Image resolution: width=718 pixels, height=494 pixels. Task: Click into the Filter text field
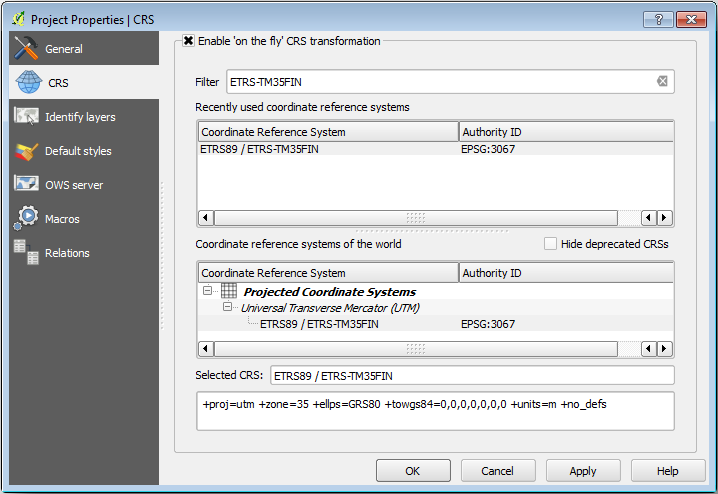[440, 81]
